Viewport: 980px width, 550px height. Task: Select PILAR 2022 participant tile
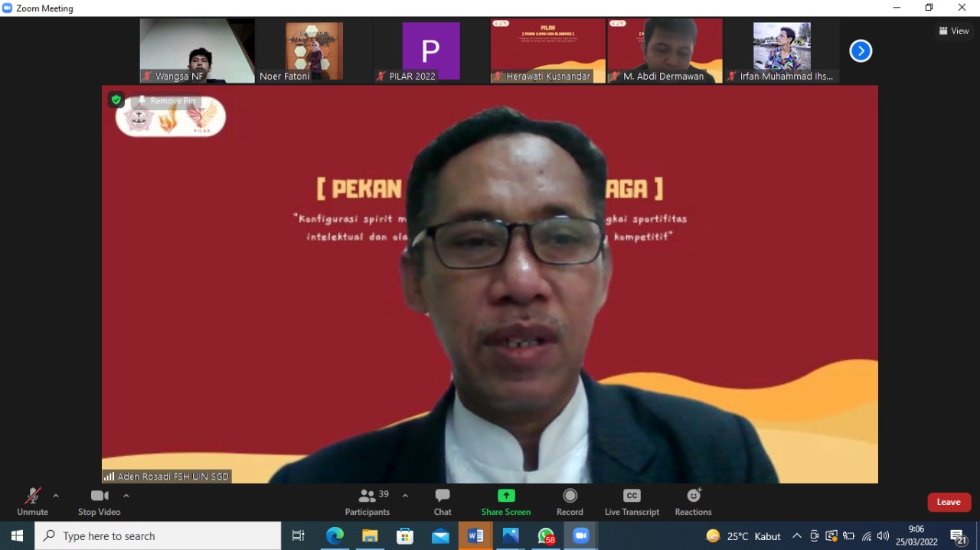click(431, 50)
